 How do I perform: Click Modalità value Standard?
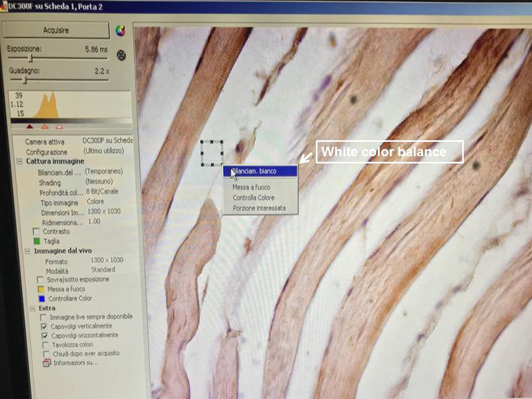(x=103, y=270)
